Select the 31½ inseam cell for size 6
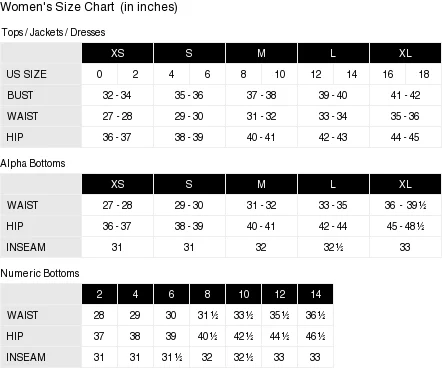Viewport: 442px width, 368px height. pos(171,357)
